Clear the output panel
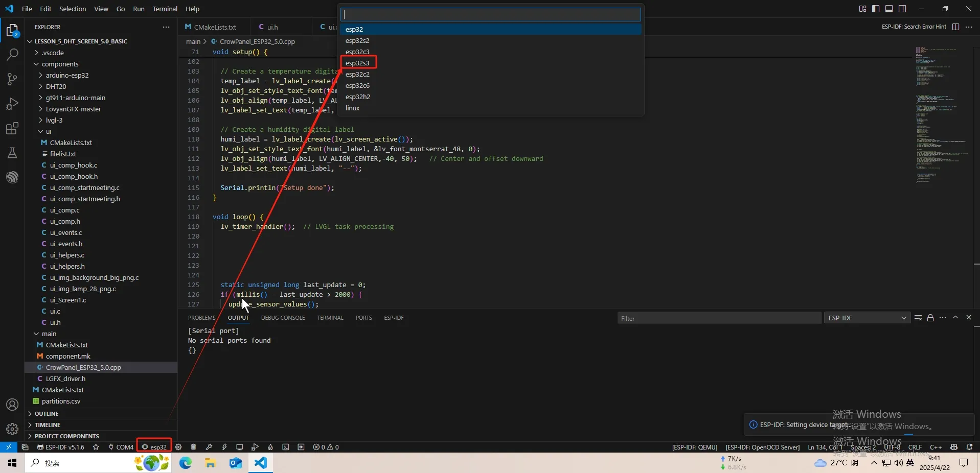The image size is (980, 473). point(918,318)
